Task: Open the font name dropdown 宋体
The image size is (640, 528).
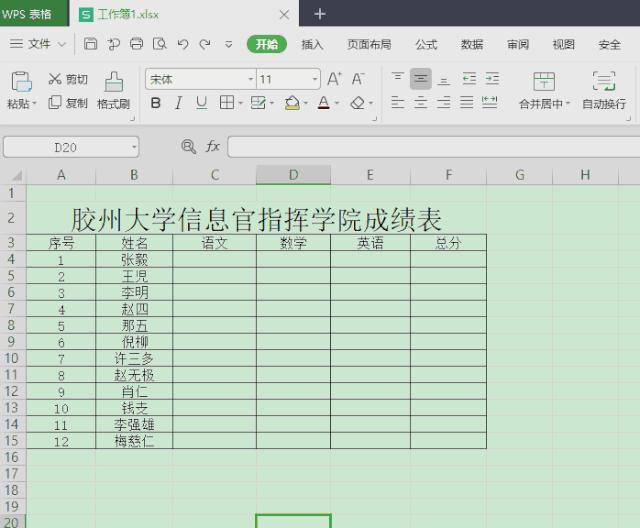Action: (x=251, y=79)
